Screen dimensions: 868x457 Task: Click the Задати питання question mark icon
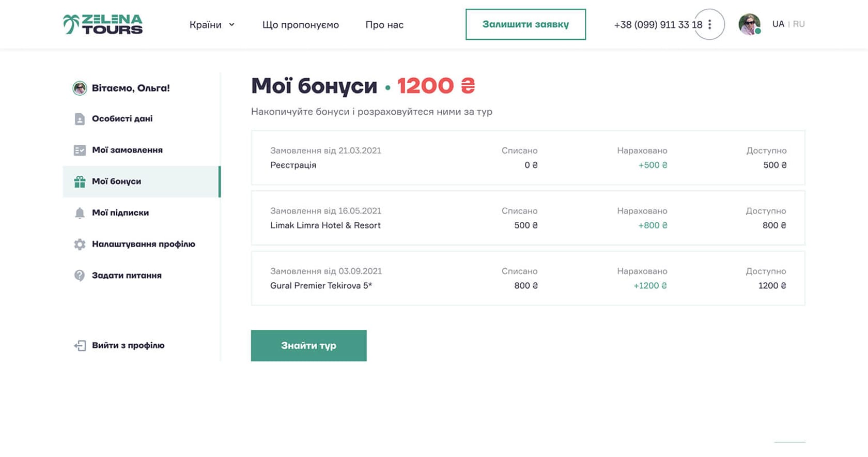coord(80,276)
